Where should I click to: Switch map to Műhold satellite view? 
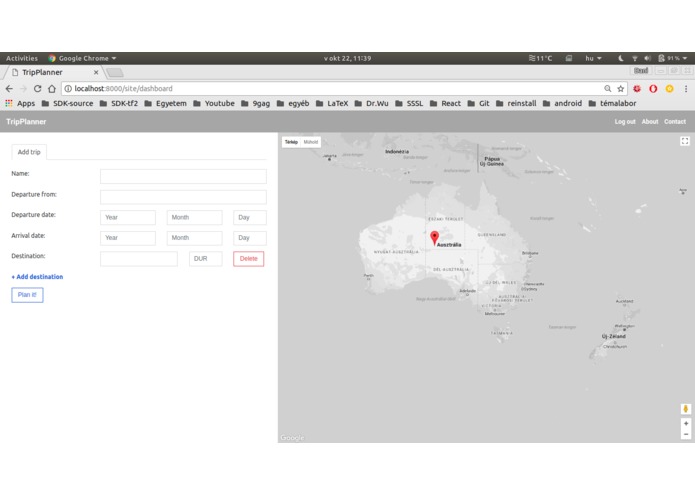point(311,142)
